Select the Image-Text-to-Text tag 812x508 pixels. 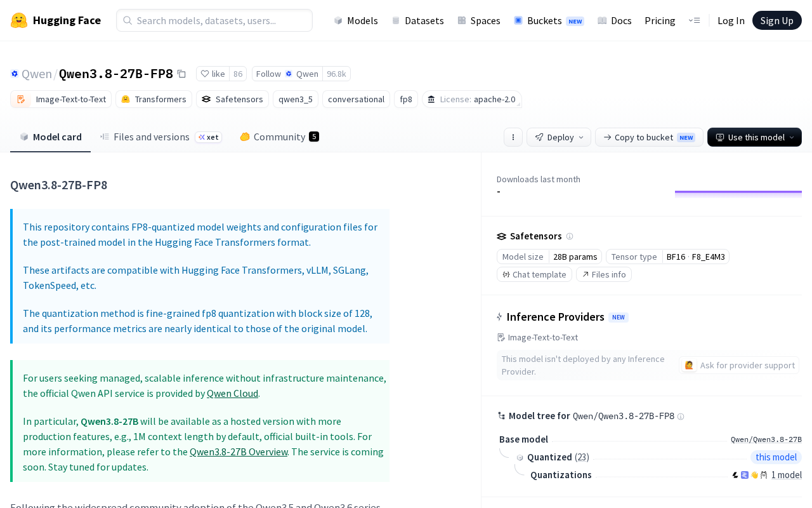61,99
